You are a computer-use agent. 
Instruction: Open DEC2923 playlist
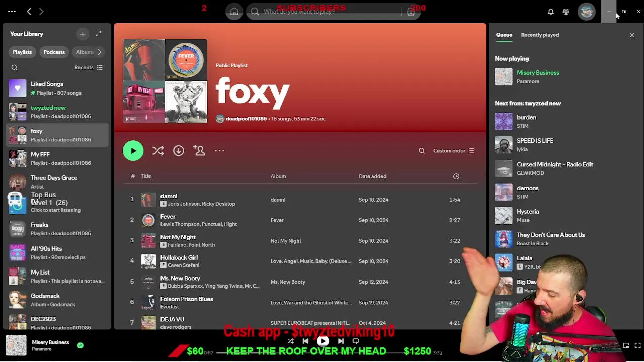pyautogui.click(x=57, y=323)
